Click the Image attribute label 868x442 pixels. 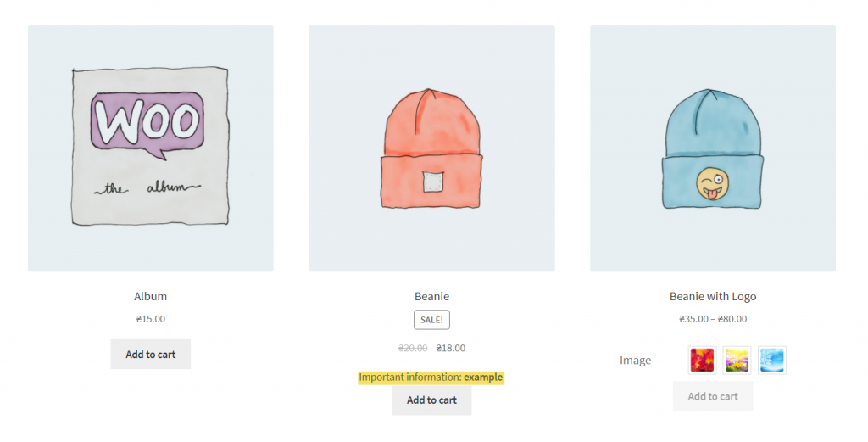click(x=635, y=360)
